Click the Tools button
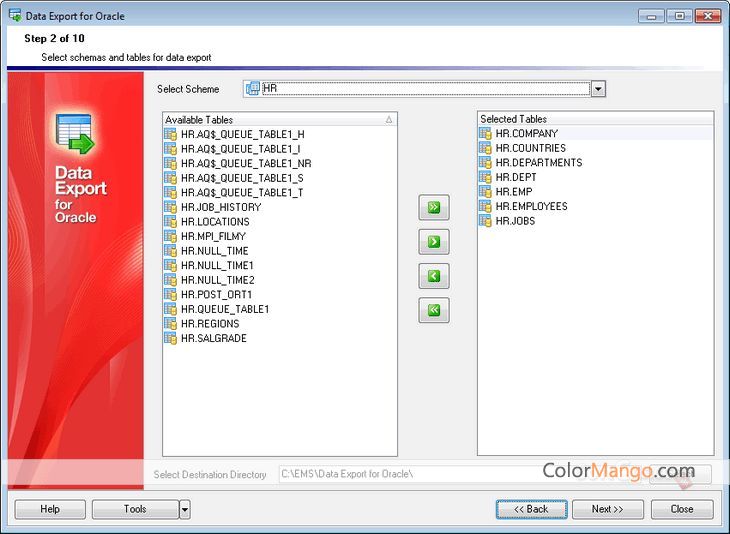 coord(135,509)
